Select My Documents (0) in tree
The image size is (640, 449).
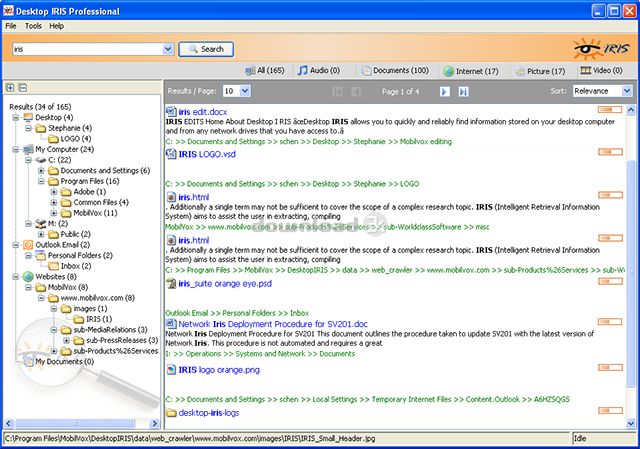point(64,361)
